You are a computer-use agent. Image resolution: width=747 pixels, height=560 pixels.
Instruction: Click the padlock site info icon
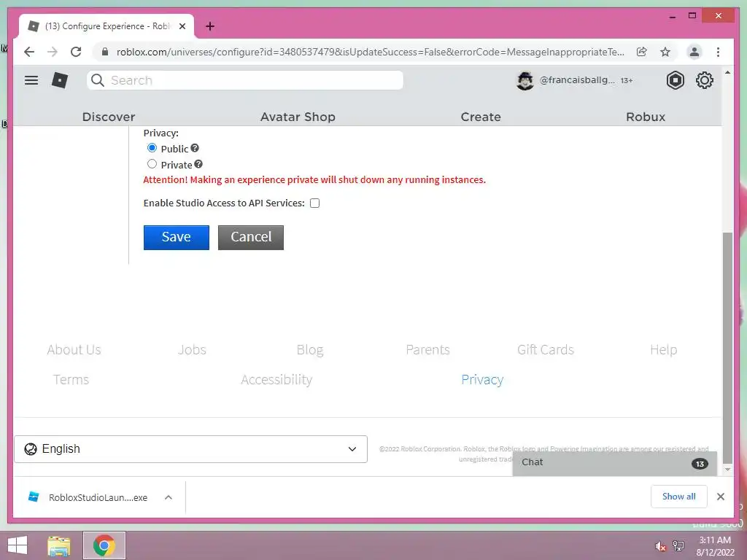105,52
